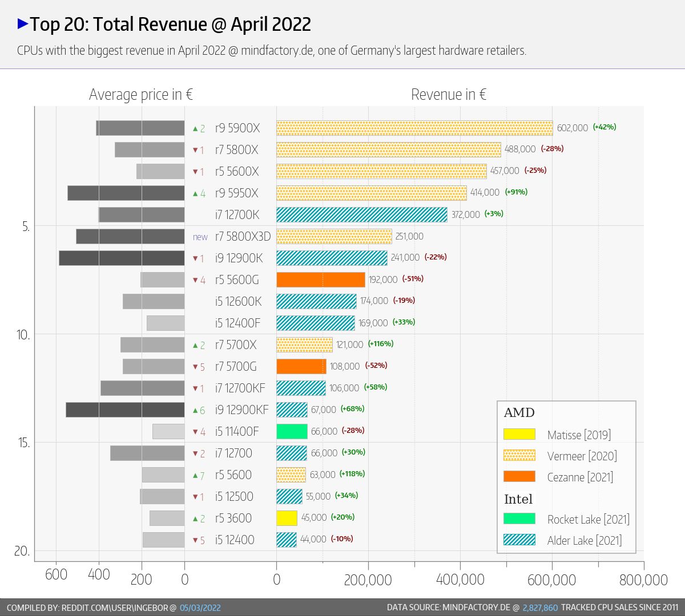Screen dimensions: 685x616
Task: Click the green up arrow beside i9 12900KF
Action: (x=195, y=411)
